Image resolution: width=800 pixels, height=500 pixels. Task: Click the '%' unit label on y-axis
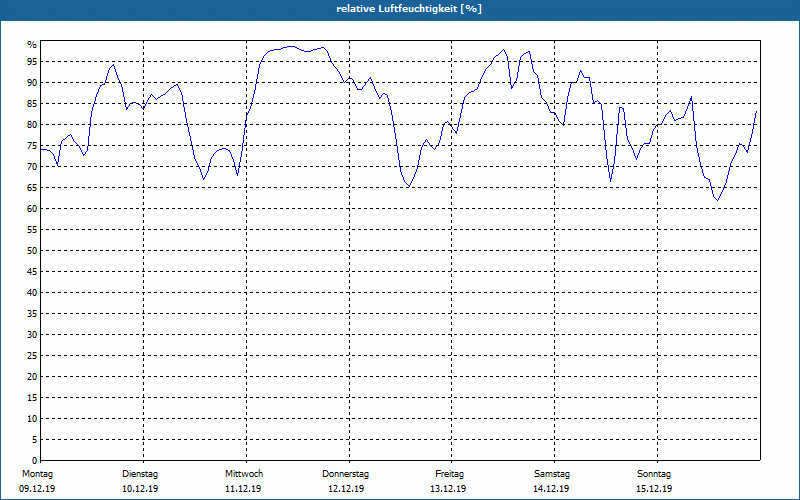coord(32,45)
